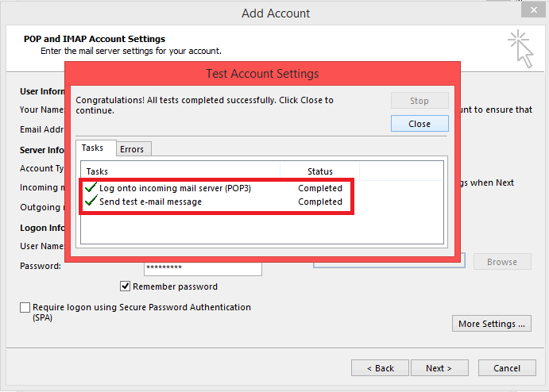The width and height of the screenshot is (549, 392).
Task: Return to the previous page with Back
Action: [381, 368]
